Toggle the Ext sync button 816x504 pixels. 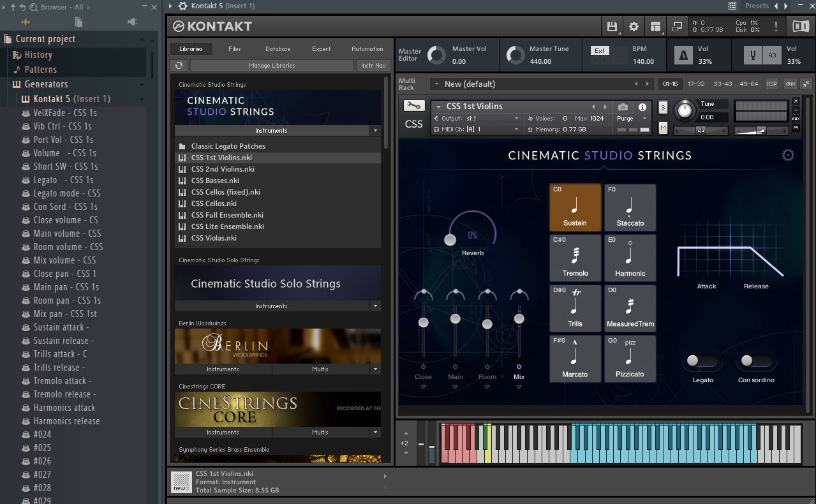600,50
